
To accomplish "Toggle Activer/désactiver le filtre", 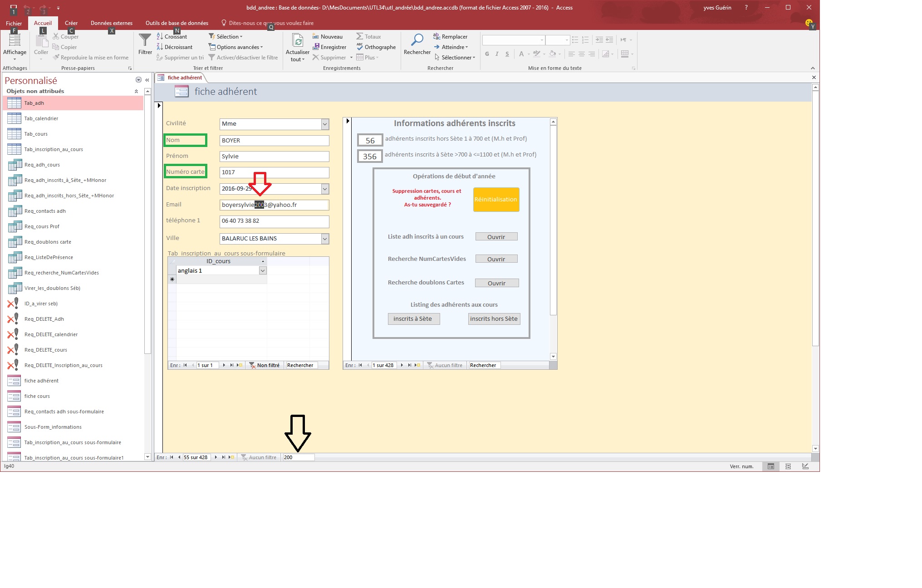I will click(243, 58).
